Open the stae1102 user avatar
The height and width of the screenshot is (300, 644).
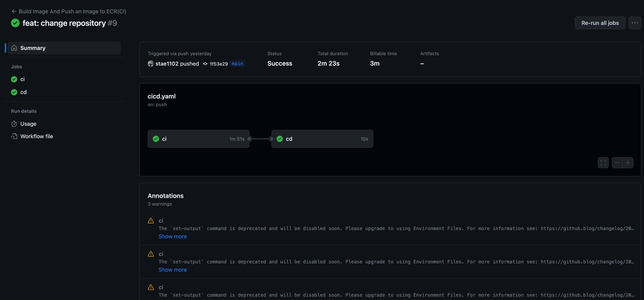150,63
